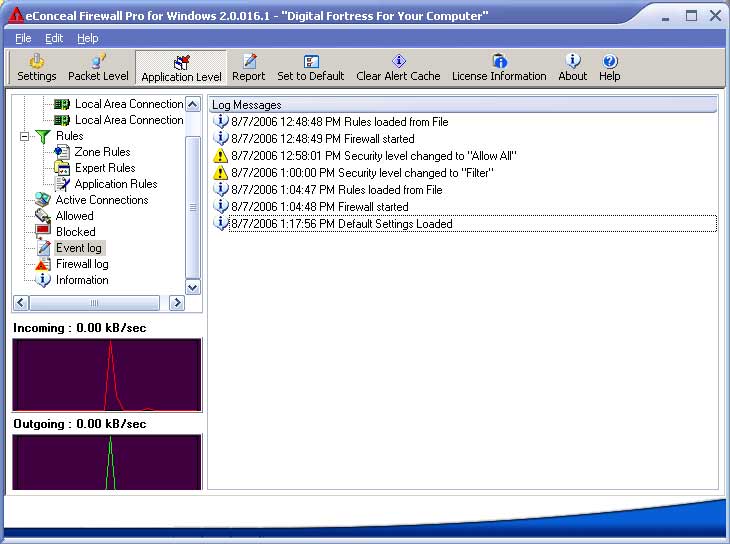Image resolution: width=730 pixels, height=544 pixels.
Task: Click the first Local Area Connection adapter icon
Action: coord(62,104)
